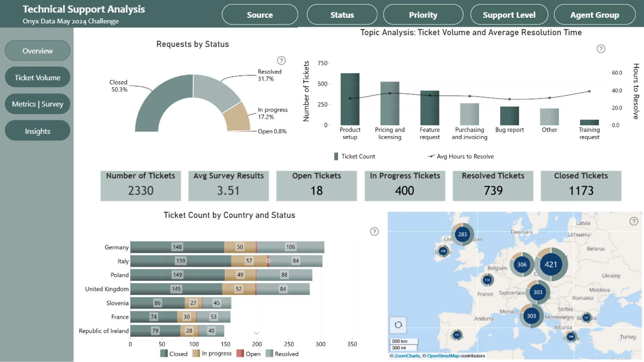
Task: Open the Priority filter dropdown
Action: (423, 15)
